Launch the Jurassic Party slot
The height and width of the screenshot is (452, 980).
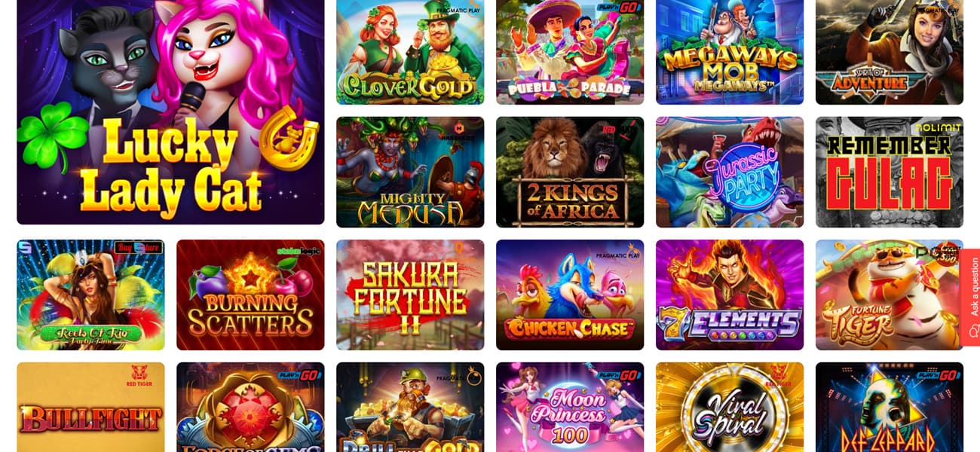(730, 172)
